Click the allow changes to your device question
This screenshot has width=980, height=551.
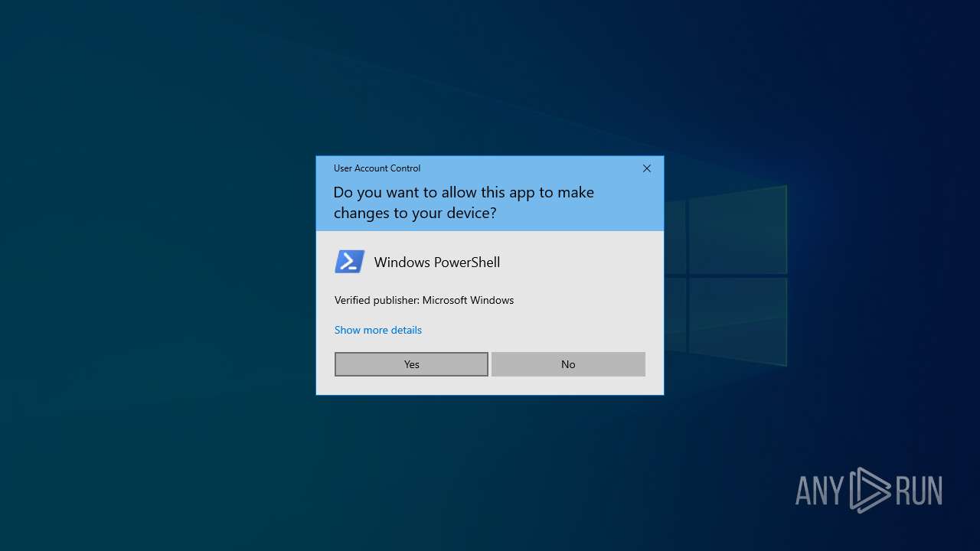click(464, 203)
